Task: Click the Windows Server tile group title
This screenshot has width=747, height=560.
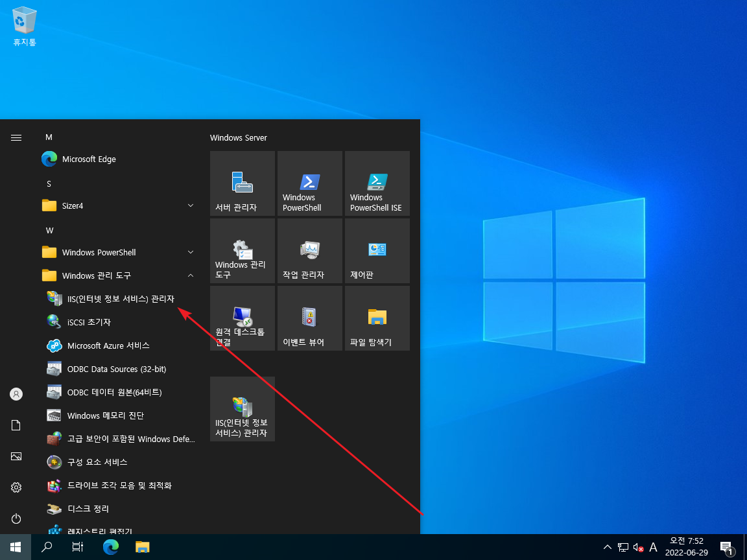Action: [x=238, y=137]
